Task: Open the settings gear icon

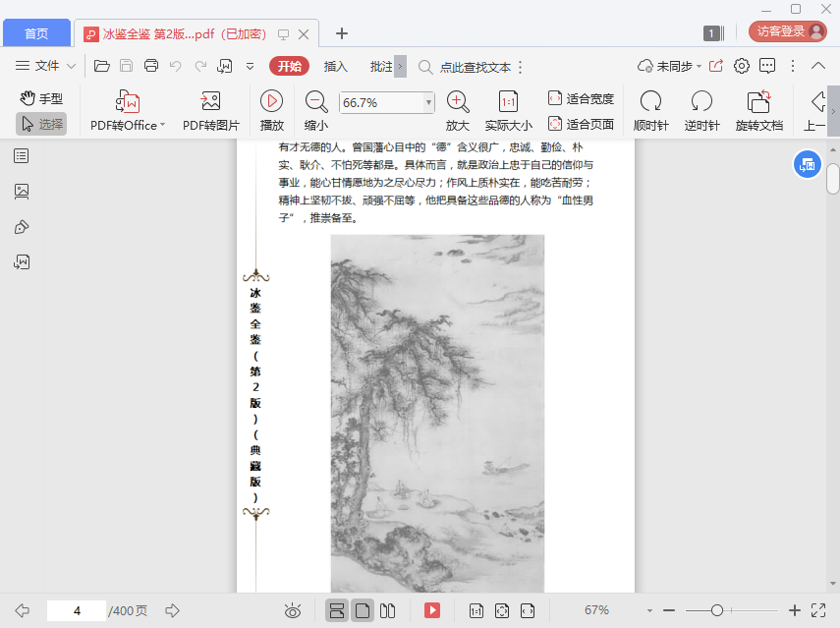Action: click(x=742, y=66)
